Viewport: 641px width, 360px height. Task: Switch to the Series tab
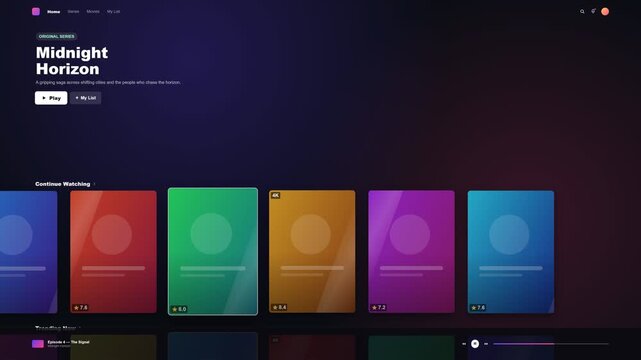point(73,11)
